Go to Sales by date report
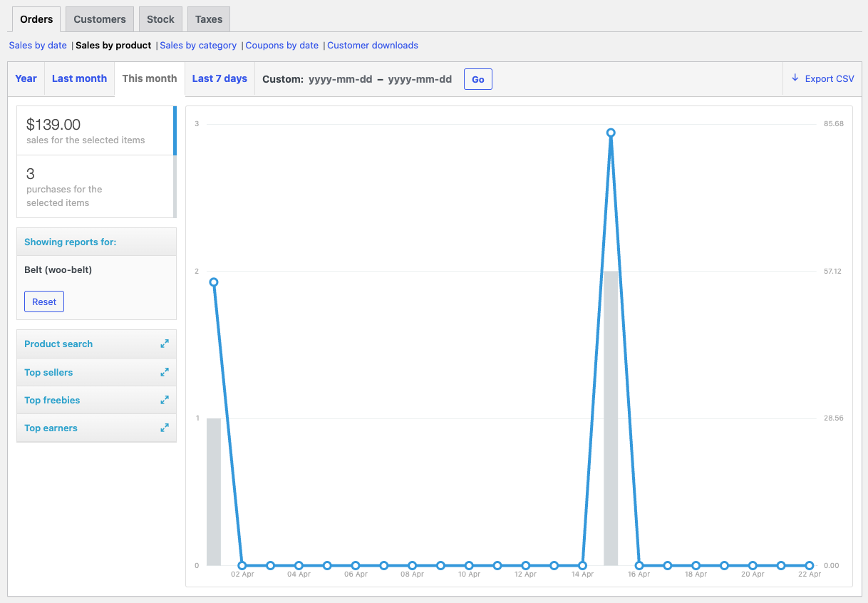Image resolution: width=868 pixels, height=603 pixels. (38, 45)
